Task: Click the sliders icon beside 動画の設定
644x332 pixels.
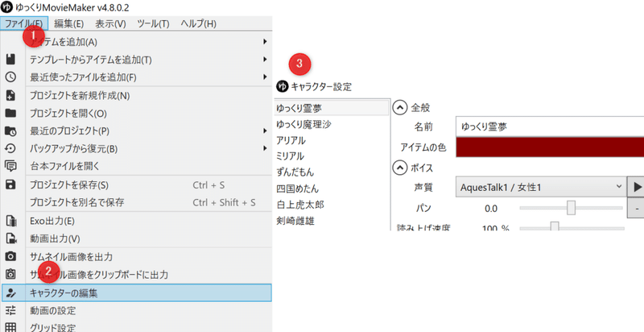Action: point(10,310)
